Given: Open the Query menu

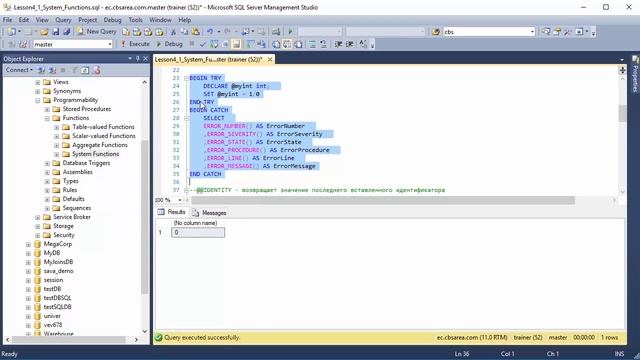Looking at the screenshot, I should (x=63, y=20).
